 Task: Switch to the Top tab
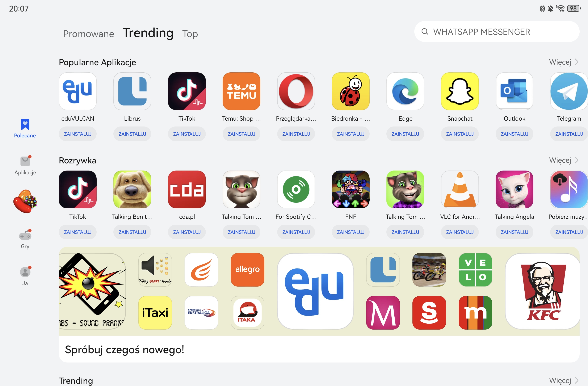tap(190, 34)
